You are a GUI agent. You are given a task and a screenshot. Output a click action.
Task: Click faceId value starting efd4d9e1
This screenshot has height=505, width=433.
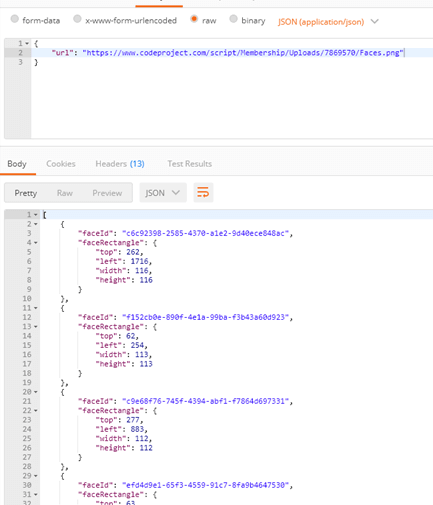tap(205, 485)
